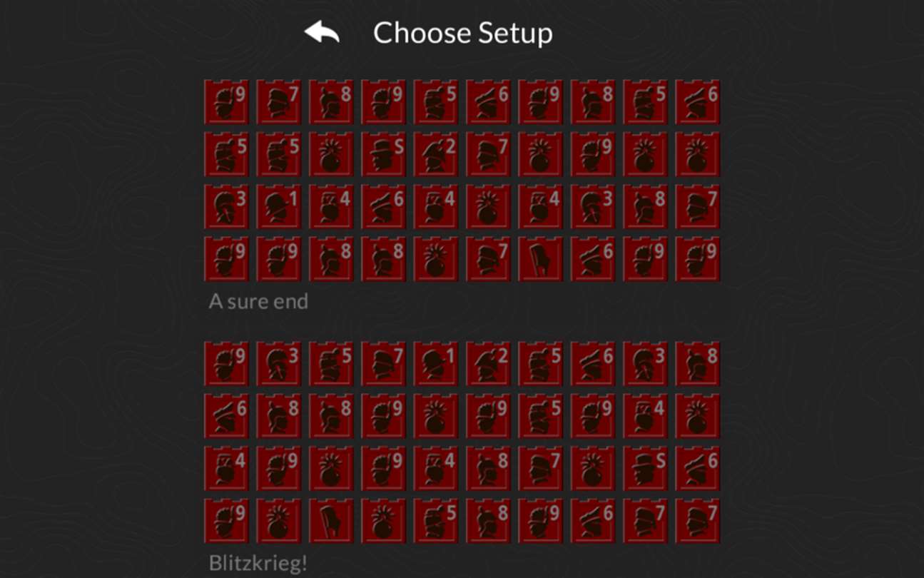924x578 pixels.
Task: Select the Spy piece in Blitzkrieg setup
Action: click(646, 469)
